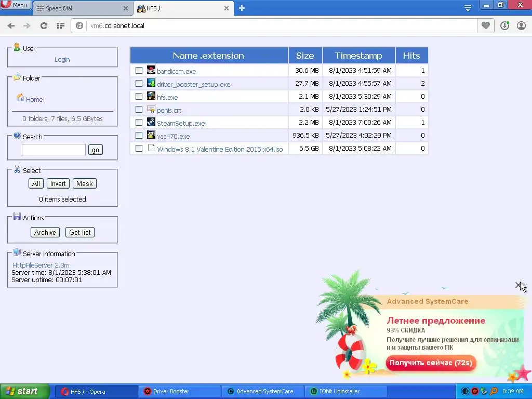The image size is (532, 399).
Task: Click the driver_booster_setup.exe file icon
Action: coord(151,83)
